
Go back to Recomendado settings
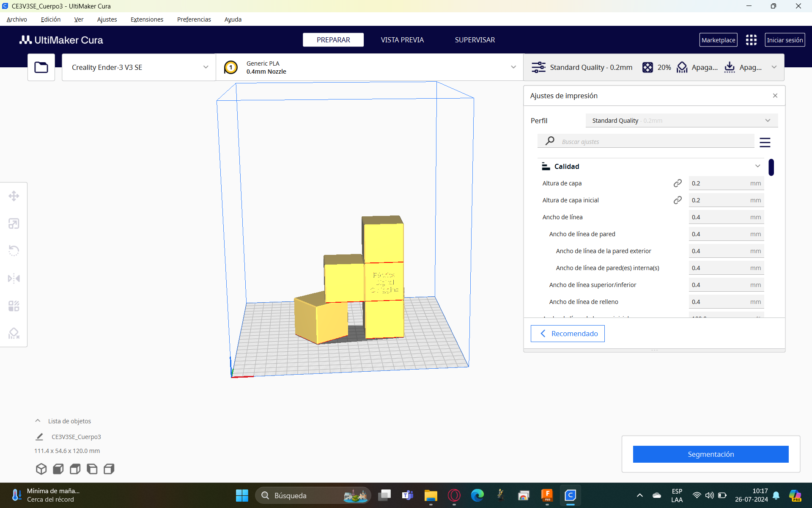pos(568,334)
